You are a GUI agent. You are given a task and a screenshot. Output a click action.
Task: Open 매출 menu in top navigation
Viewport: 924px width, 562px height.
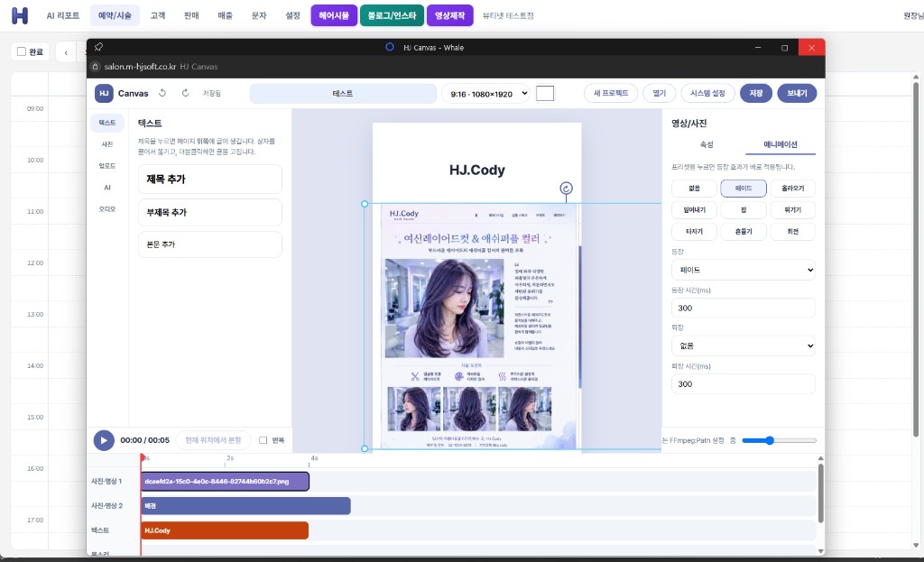(x=225, y=16)
